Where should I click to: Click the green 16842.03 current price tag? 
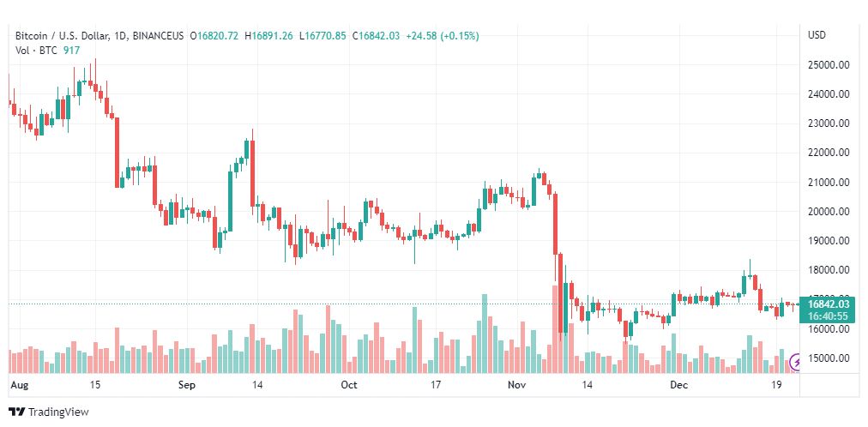coord(829,304)
